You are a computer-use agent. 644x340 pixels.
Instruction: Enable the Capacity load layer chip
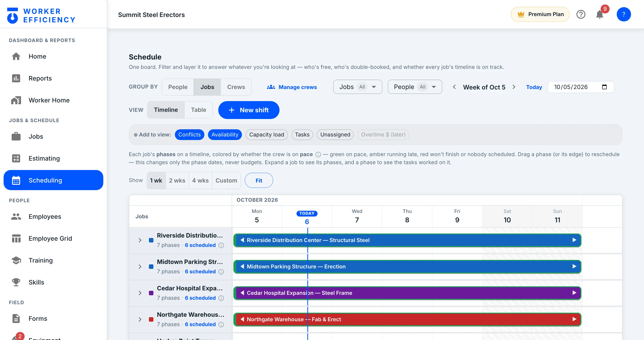click(x=267, y=134)
